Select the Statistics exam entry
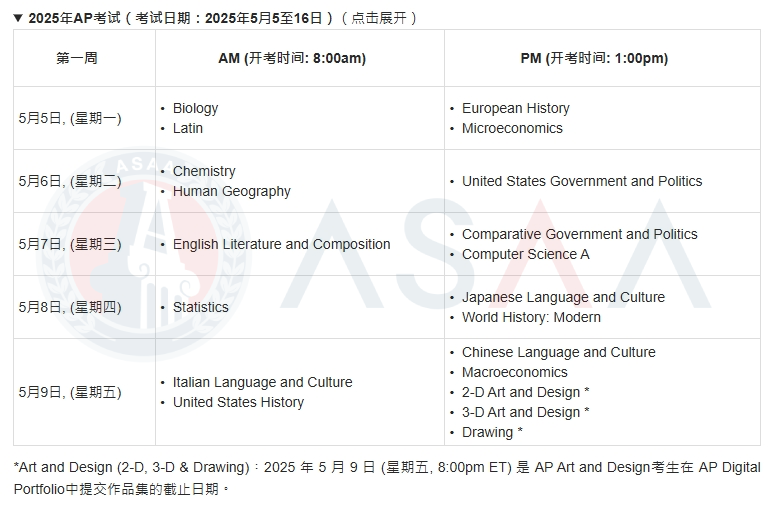Viewport: 782px width, 513px height. point(200,307)
